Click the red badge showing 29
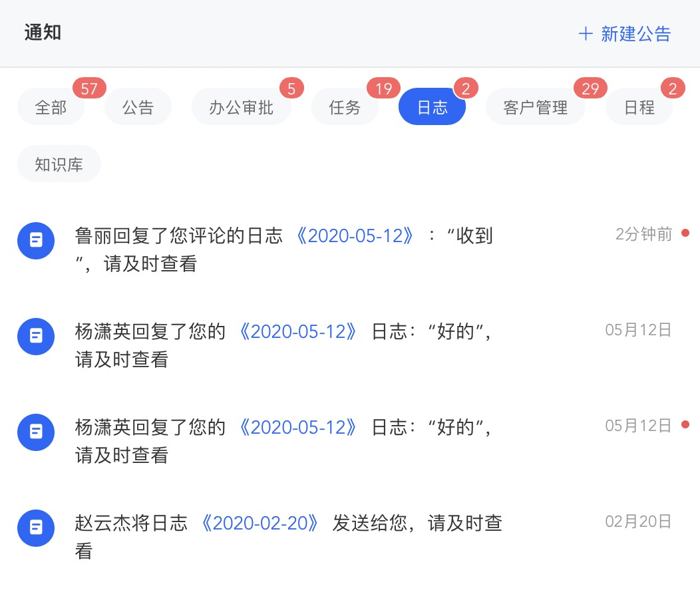The image size is (700, 596). [590, 88]
